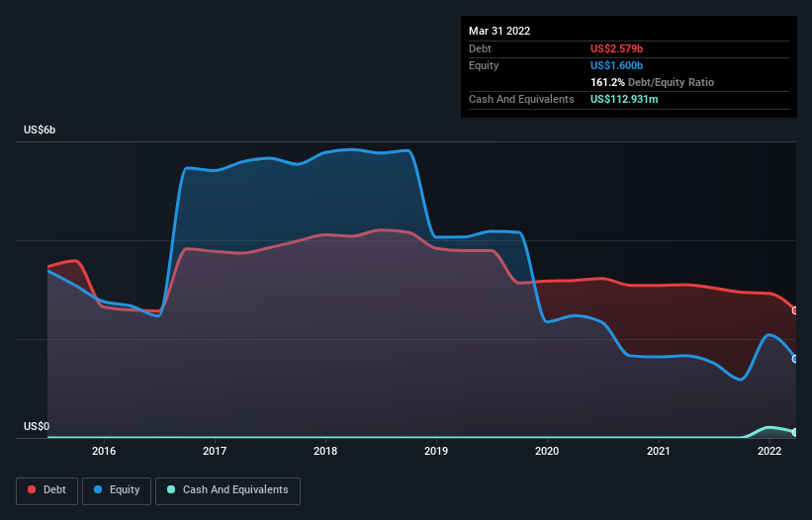Toggle the Equity legend button

click(x=117, y=490)
